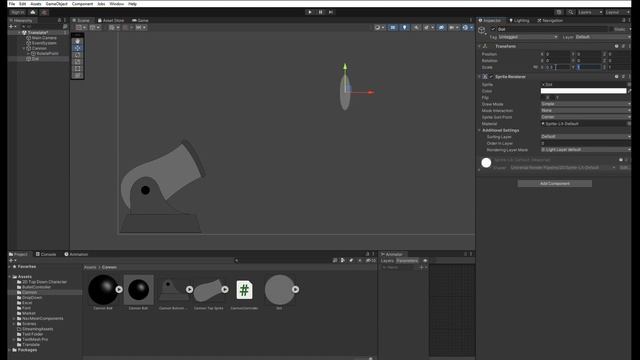Open the Window menu
The image size is (640, 360).
coord(117,4)
